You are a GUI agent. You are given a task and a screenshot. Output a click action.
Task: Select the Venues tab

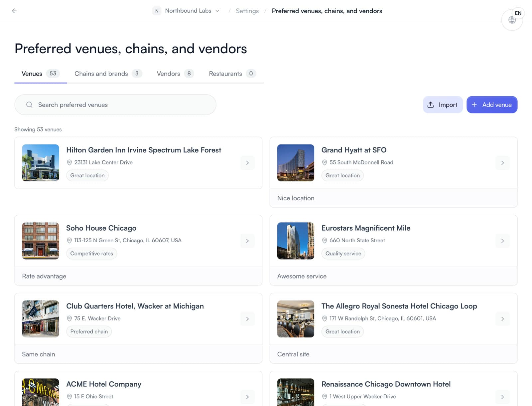[41, 74]
